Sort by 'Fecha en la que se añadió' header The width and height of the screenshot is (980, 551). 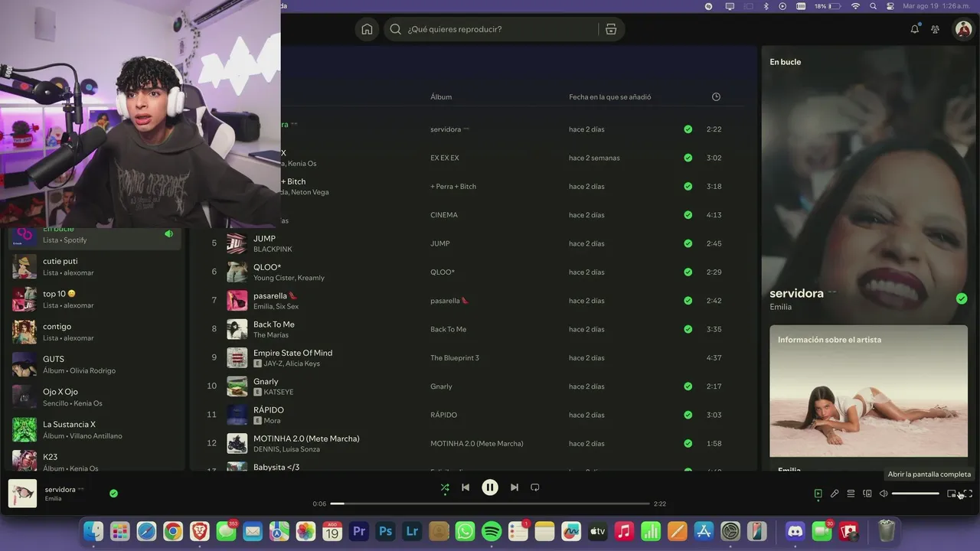click(610, 97)
